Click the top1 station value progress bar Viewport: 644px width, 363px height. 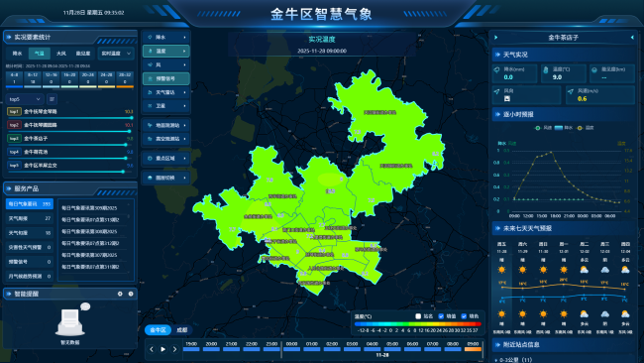(x=69, y=118)
